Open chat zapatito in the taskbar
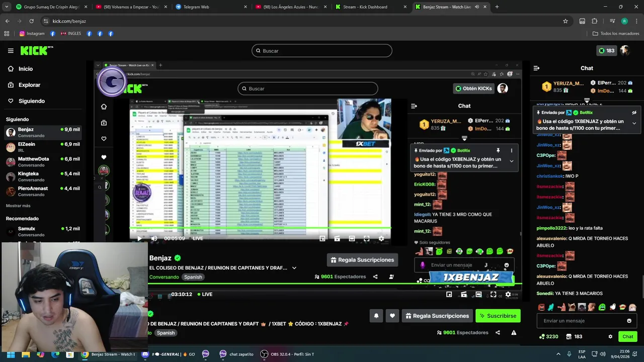 tap(236, 354)
